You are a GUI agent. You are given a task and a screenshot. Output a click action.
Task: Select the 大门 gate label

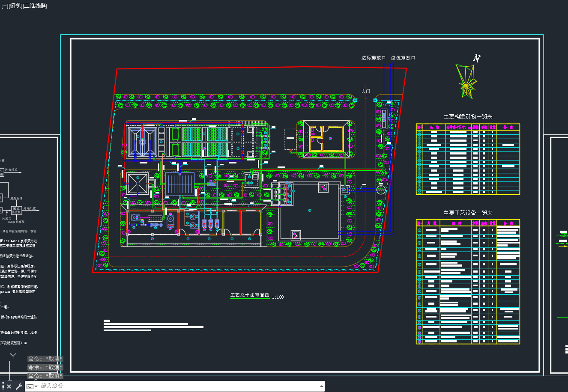(x=365, y=91)
